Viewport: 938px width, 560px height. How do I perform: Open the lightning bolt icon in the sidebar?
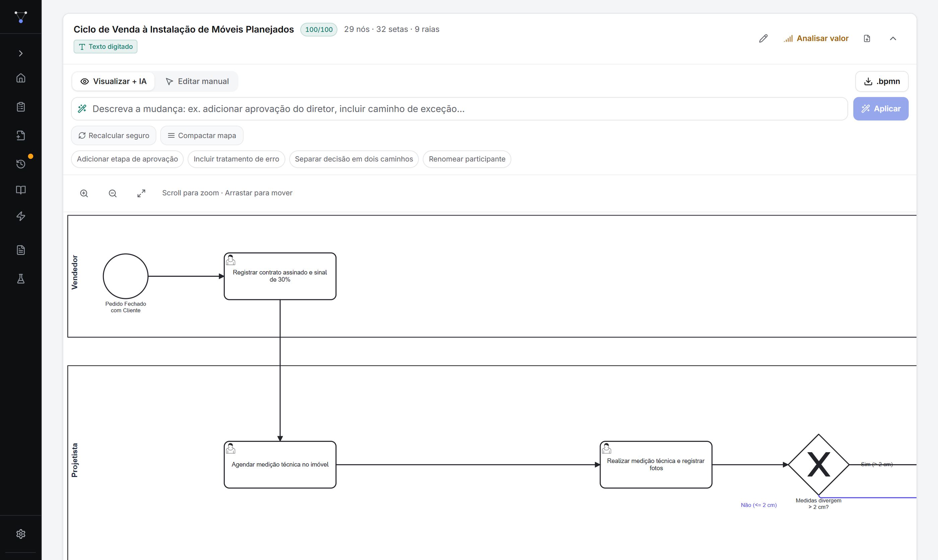point(21,216)
